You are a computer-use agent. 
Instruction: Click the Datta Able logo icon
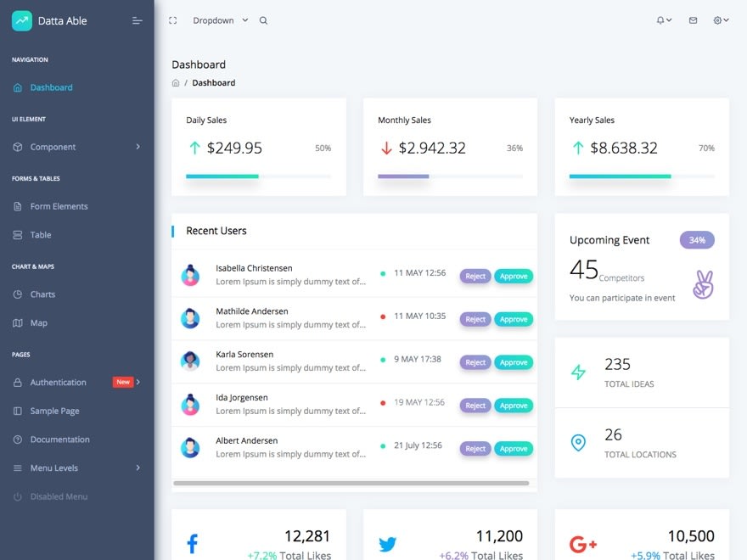pos(22,20)
